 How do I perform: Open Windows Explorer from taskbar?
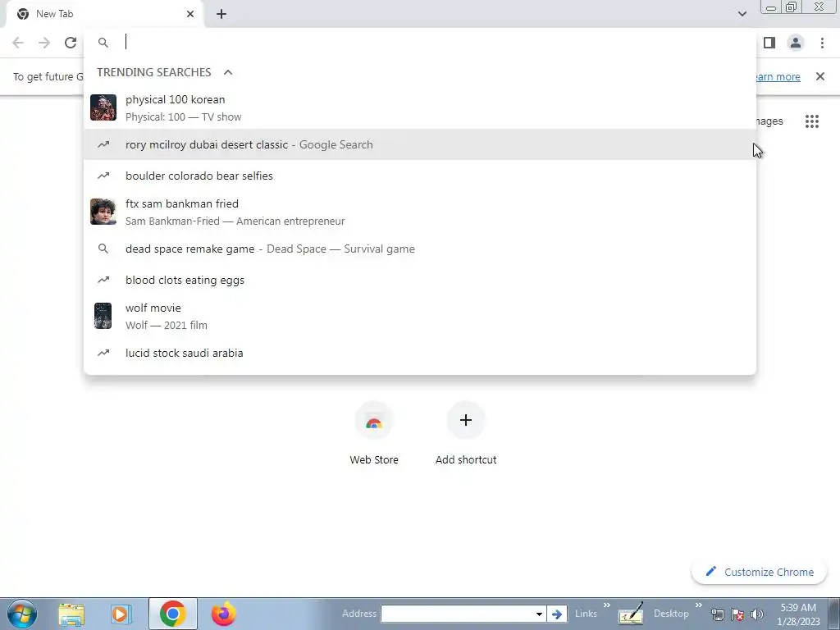point(71,614)
